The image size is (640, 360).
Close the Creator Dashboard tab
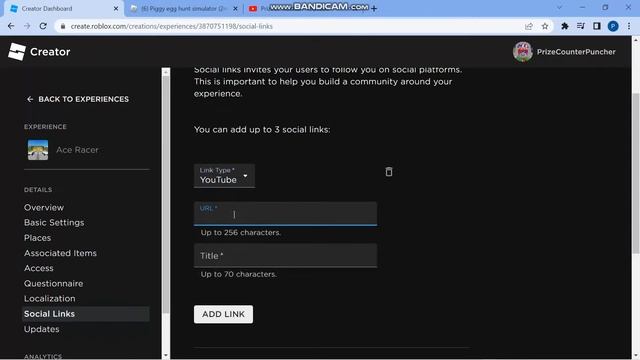(116, 9)
